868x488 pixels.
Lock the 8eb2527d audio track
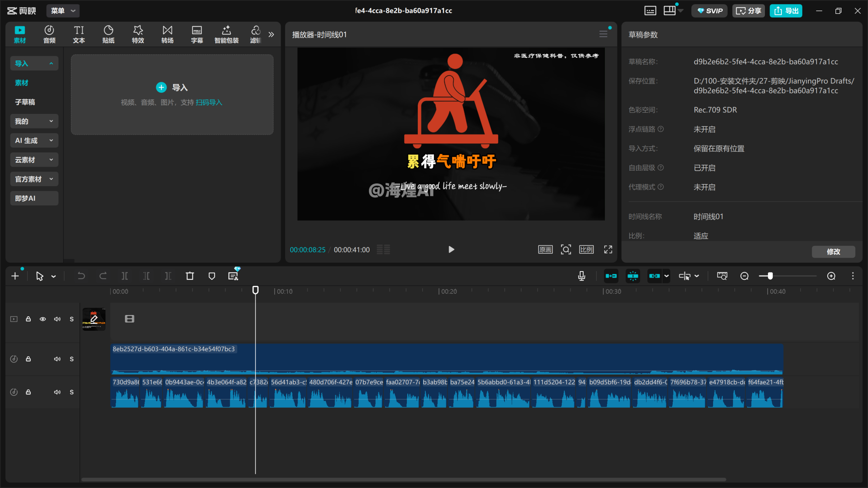tap(28, 359)
